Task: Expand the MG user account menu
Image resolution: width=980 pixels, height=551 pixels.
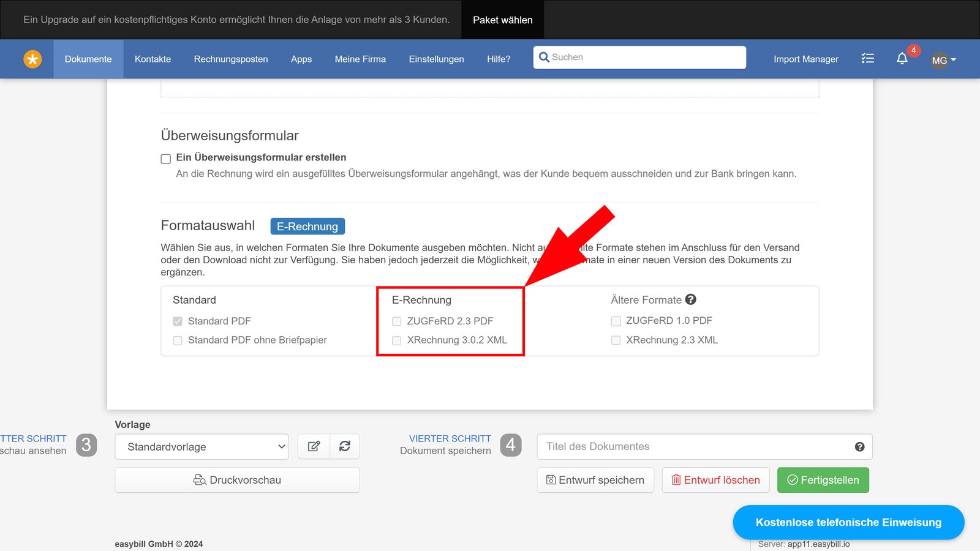Action: pyautogui.click(x=943, y=60)
